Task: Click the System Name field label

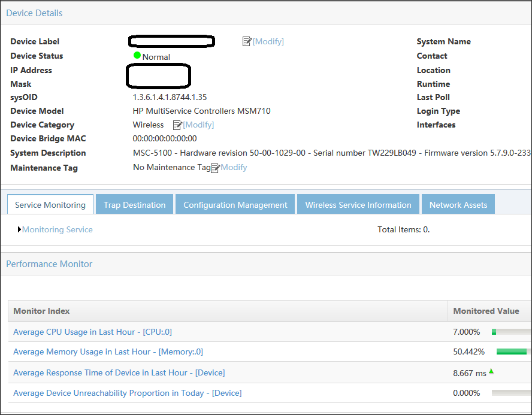Action: pos(443,41)
